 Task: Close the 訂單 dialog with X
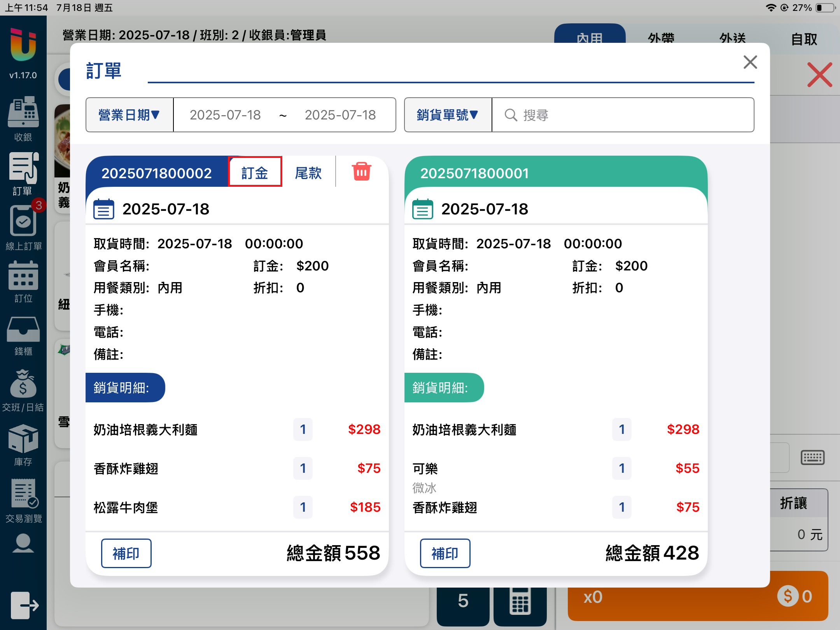tap(750, 62)
